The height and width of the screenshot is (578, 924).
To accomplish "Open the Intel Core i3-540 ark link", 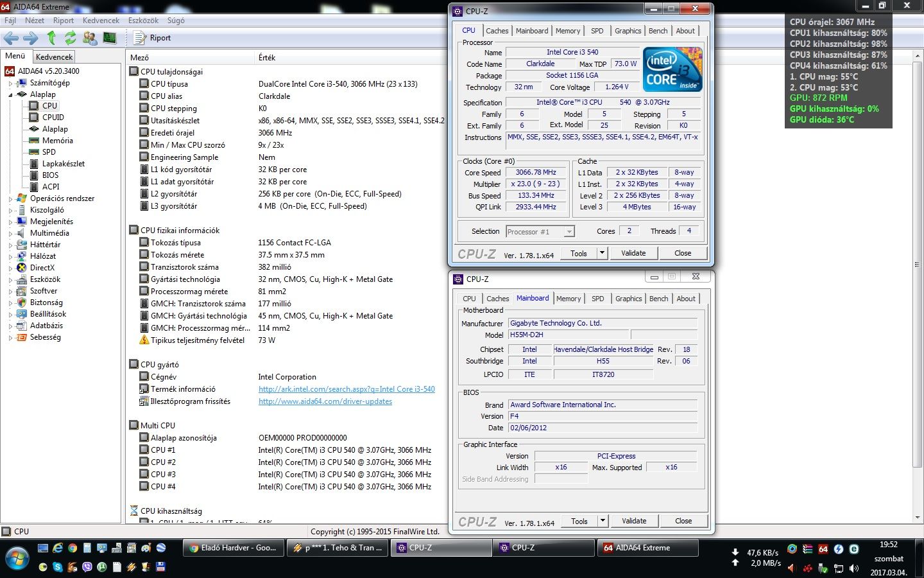I will [346, 389].
